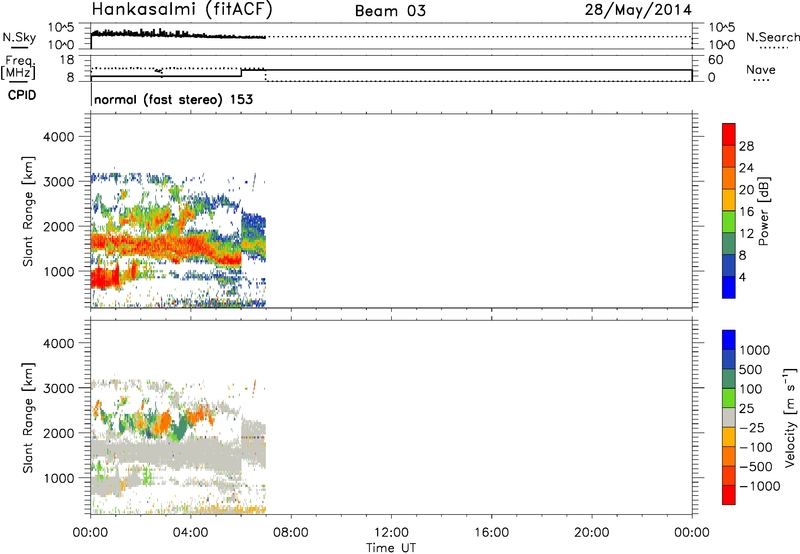Click the 'Nave' legend label

761,69
